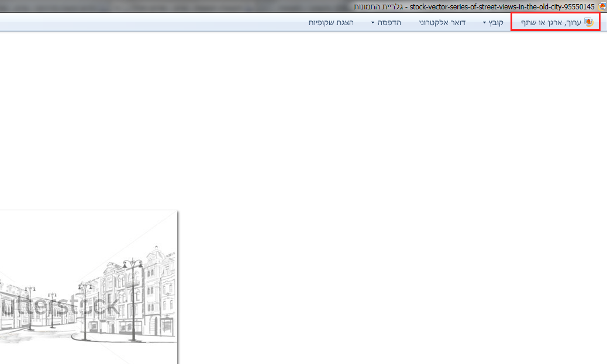
Task: Click the app icon in the title bar
Action: click(602, 6)
